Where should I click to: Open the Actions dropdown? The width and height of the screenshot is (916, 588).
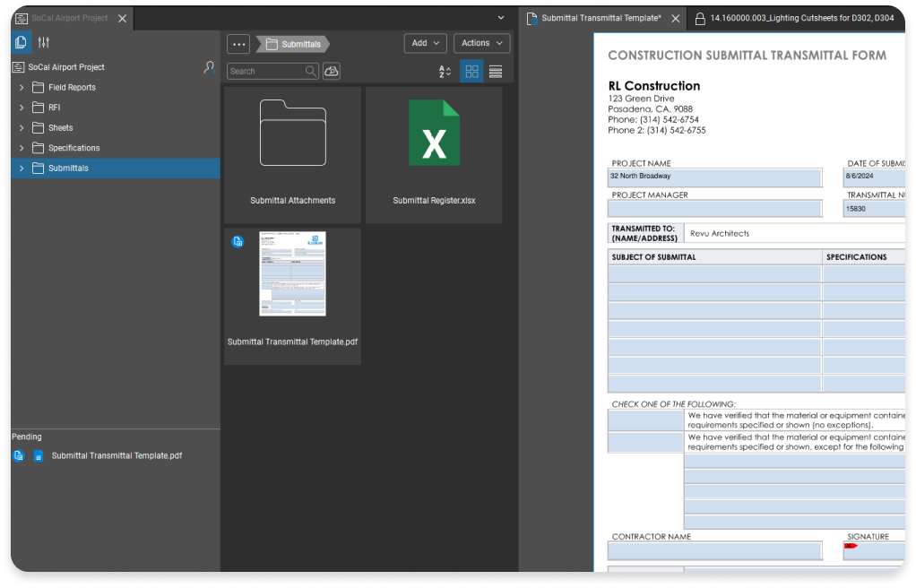(481, 43)
